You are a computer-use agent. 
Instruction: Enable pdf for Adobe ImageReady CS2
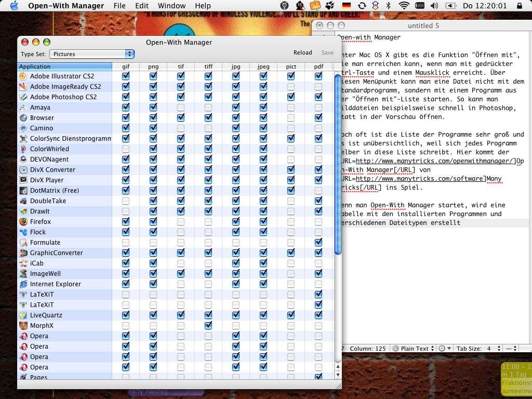tap(318, 87)
